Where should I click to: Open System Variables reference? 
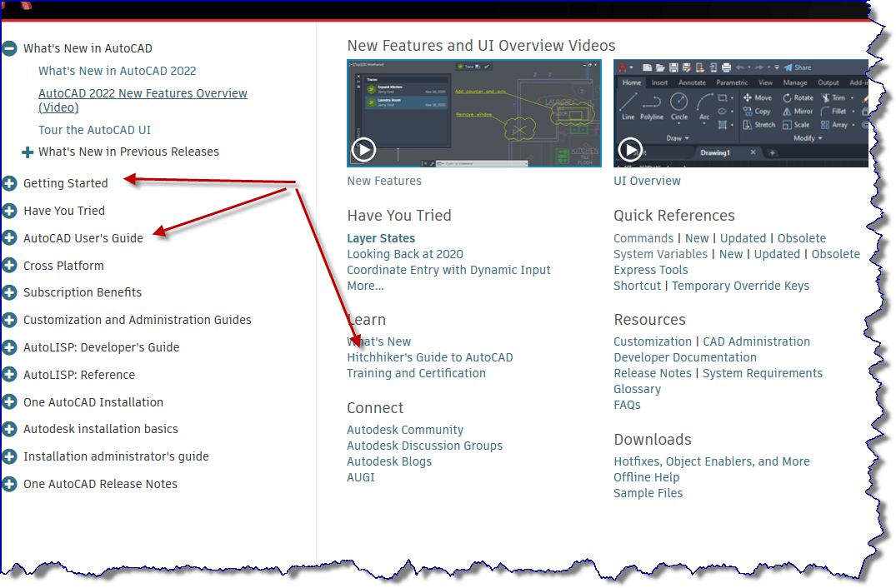pyautogui.click(x=661, y=254)
